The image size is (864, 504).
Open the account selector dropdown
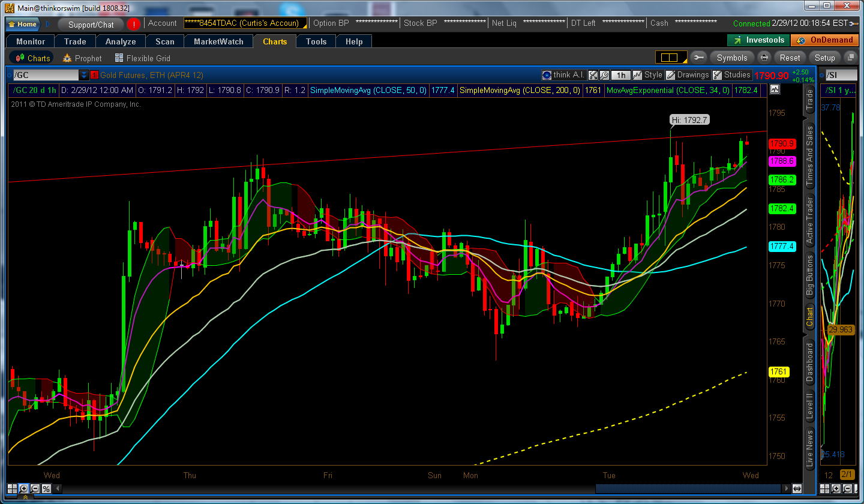[245, 23]
